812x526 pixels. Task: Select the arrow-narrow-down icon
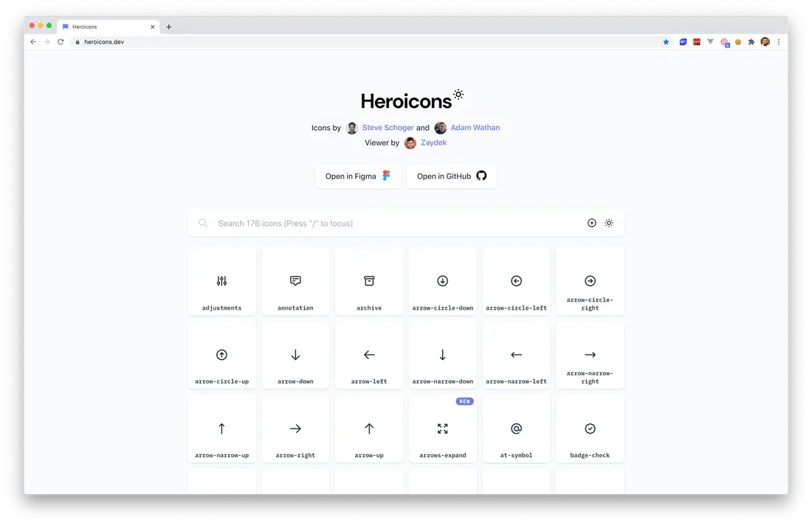click(x=443, y=355)
